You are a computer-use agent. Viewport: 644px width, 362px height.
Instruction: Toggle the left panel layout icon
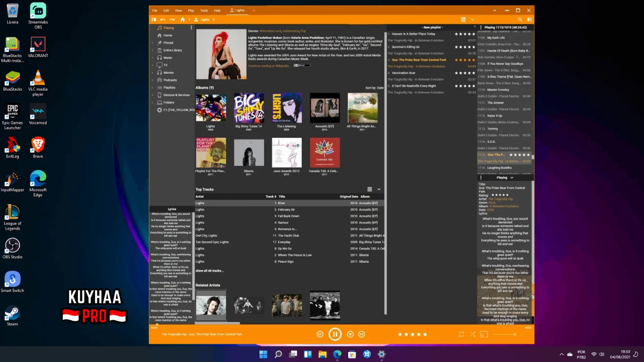154,20
